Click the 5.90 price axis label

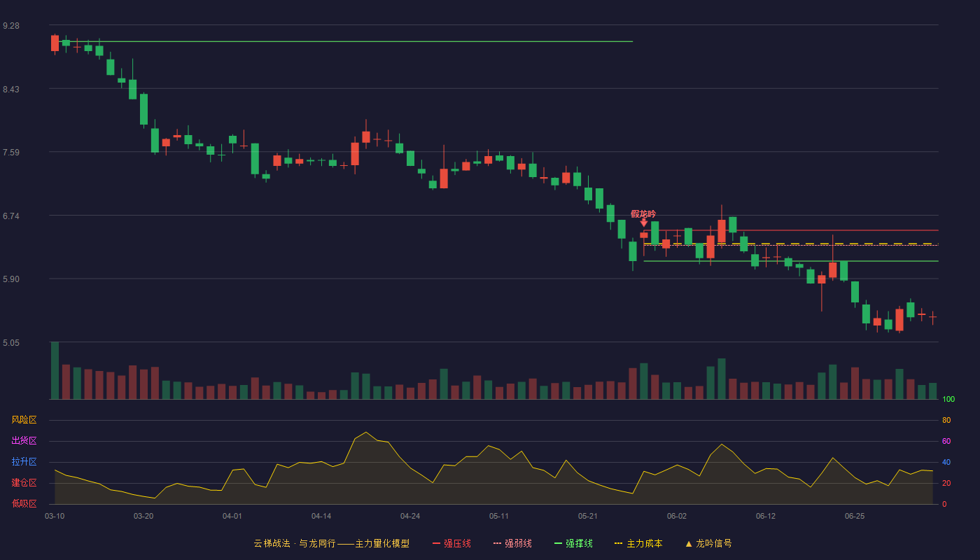(x=11, y=279)
